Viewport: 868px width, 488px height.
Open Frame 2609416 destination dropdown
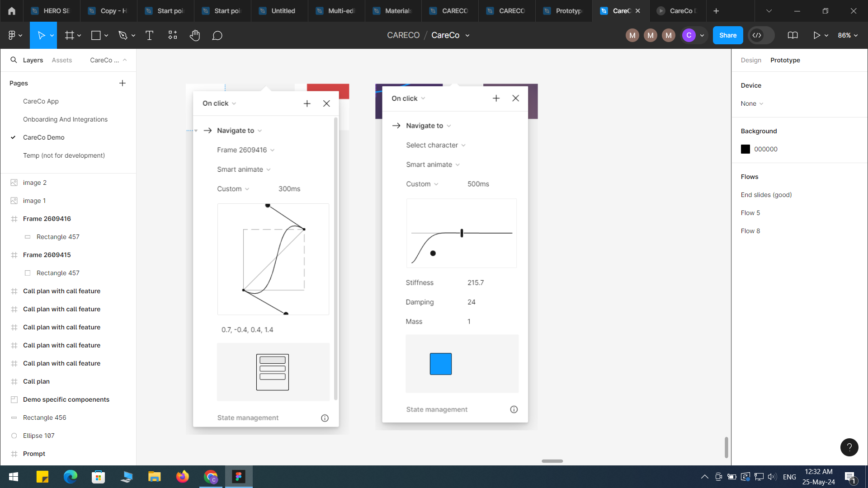tap(245, 150)
